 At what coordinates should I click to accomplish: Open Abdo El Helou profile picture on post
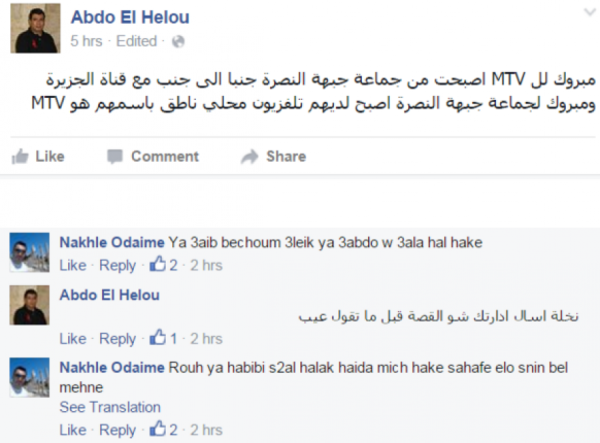[35, 28]
